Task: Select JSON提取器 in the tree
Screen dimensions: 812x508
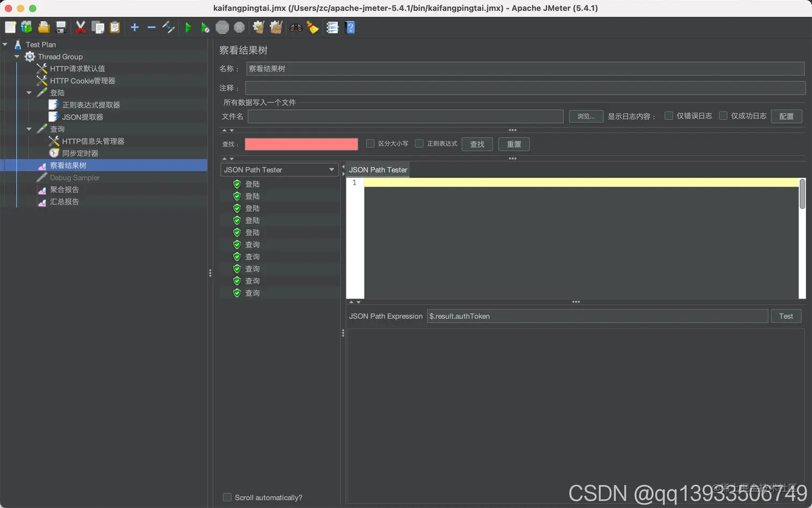Action: tap(82, 117)
